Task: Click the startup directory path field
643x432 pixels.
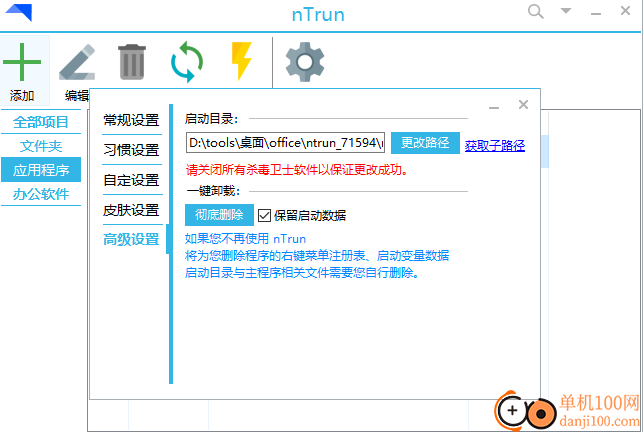Action: tap(285, 142)
